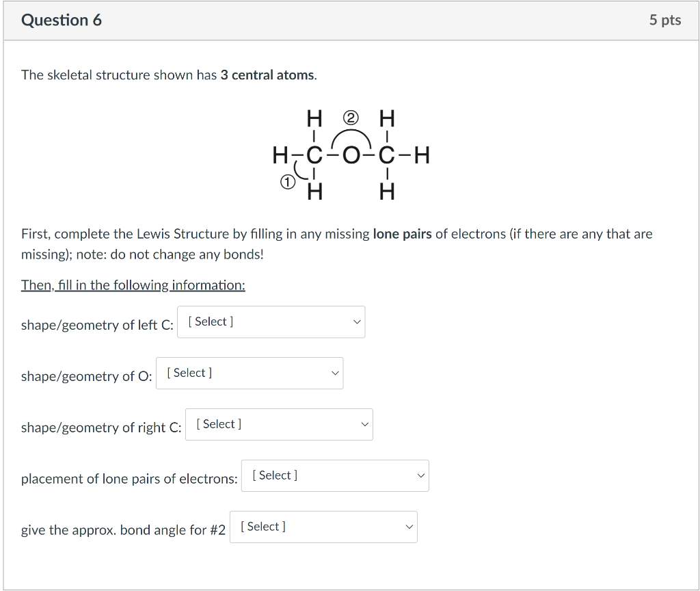Click underlined 'Then, fill in the following information' text
700x591 pixels.
click(133, 285)
